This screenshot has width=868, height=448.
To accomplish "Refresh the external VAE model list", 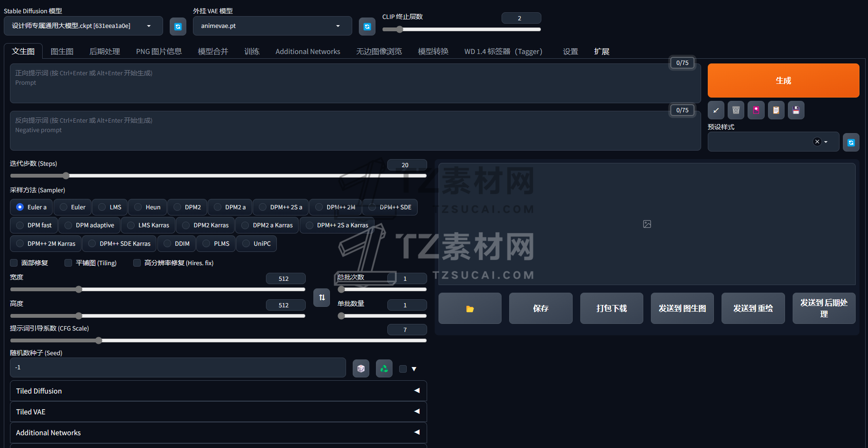I will 367,27.
